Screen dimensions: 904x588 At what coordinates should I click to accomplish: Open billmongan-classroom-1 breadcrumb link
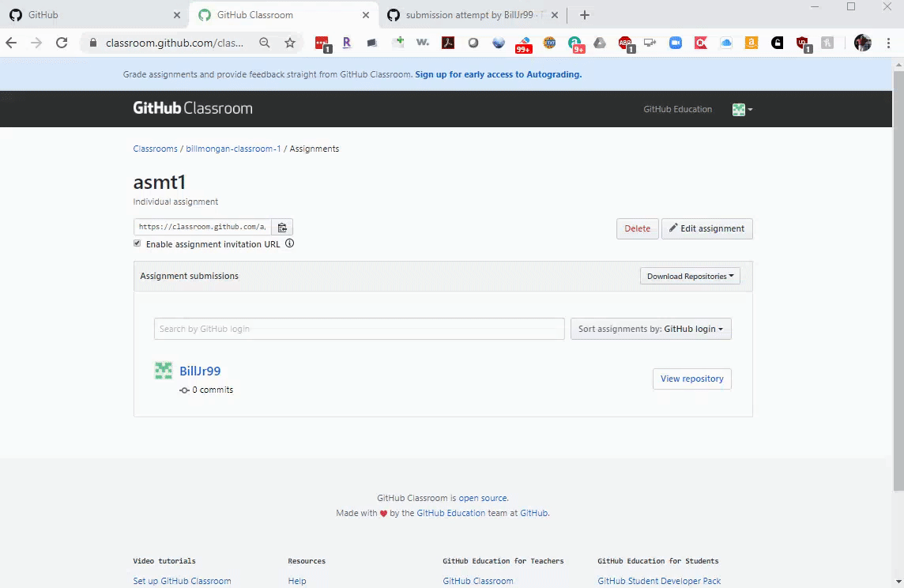[233, 149]
